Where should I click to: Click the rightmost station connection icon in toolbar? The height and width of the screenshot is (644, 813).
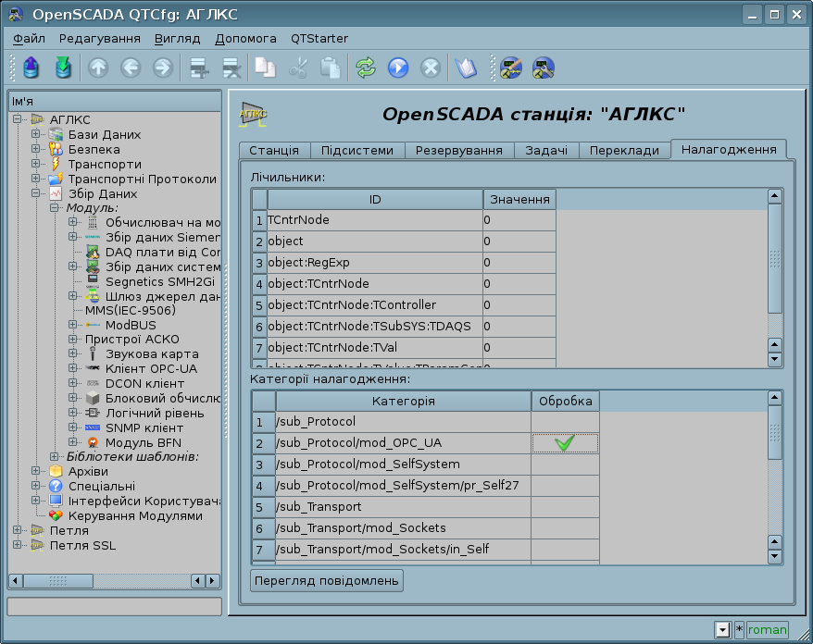point(544,68)
